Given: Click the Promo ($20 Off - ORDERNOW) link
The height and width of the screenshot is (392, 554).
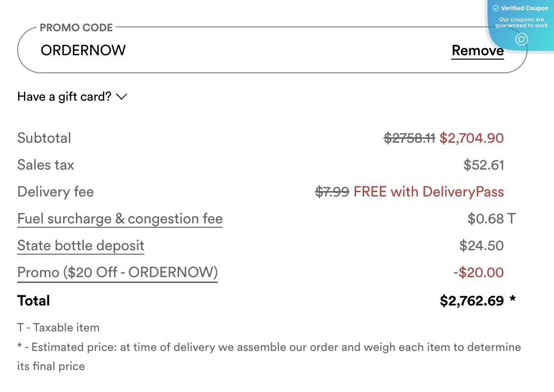Looking at the screenshot, I should [x=117, y=272].
